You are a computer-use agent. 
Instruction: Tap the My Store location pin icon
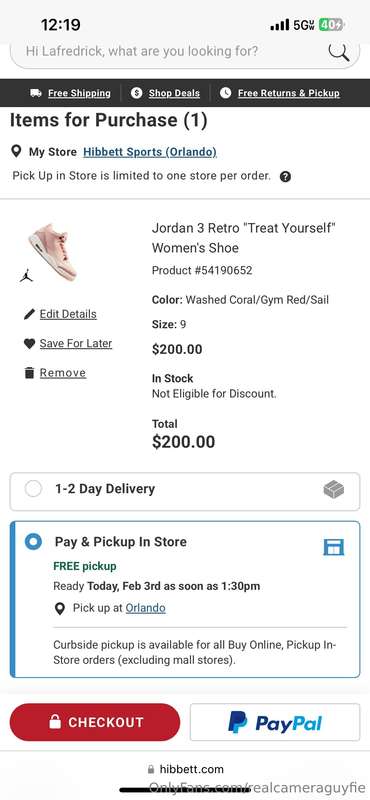(16, 152)
